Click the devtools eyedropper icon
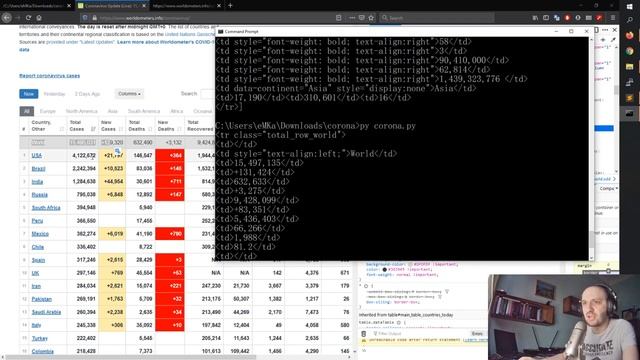Image resolution: width=640 pixels, height=360 pixels. (613, 40)
